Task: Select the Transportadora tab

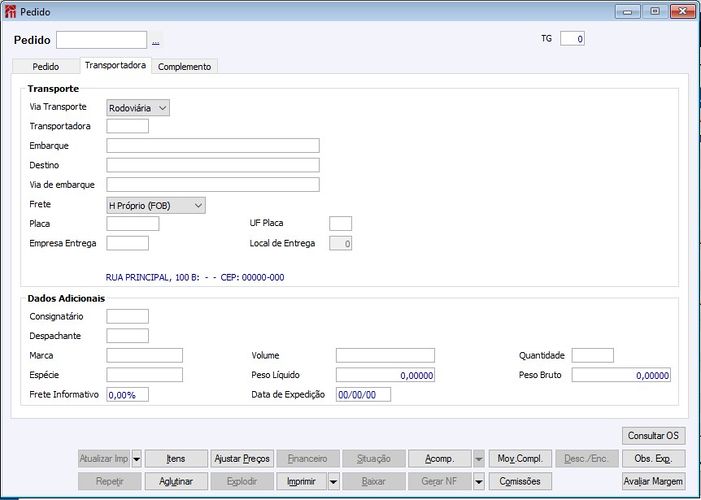Action: pyautogui.click(x=115, y=65)
